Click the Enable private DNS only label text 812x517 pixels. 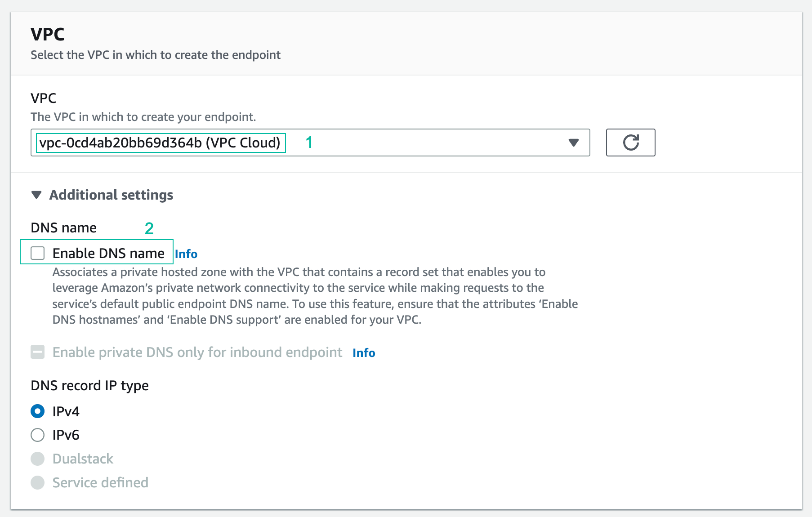tap(197, 352)
